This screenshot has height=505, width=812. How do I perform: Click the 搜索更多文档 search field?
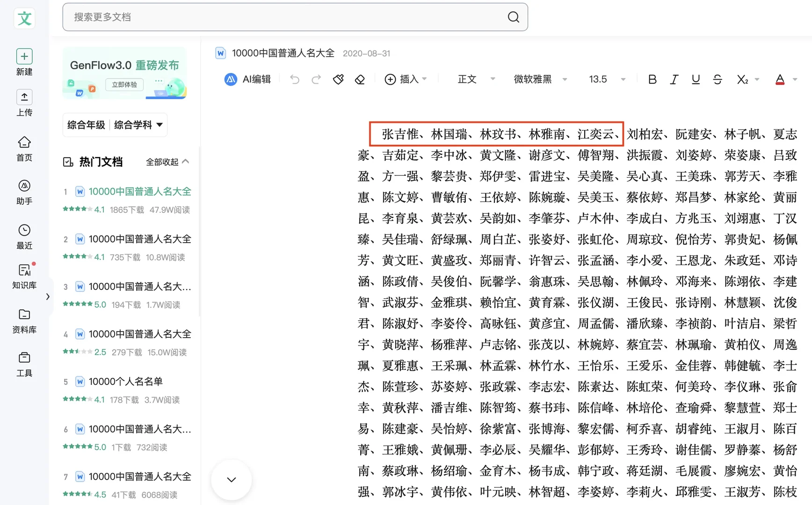click(295, 17)
